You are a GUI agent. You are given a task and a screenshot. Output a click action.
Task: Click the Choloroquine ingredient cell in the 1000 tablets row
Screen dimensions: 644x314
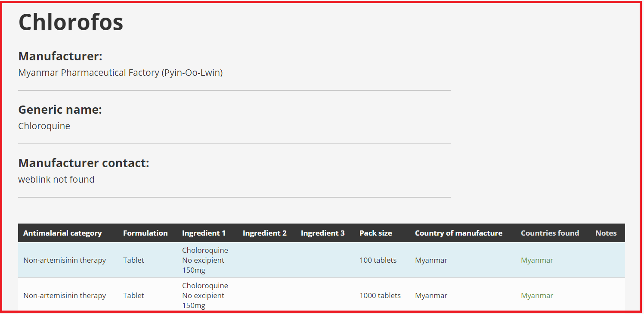coord(205,295)
